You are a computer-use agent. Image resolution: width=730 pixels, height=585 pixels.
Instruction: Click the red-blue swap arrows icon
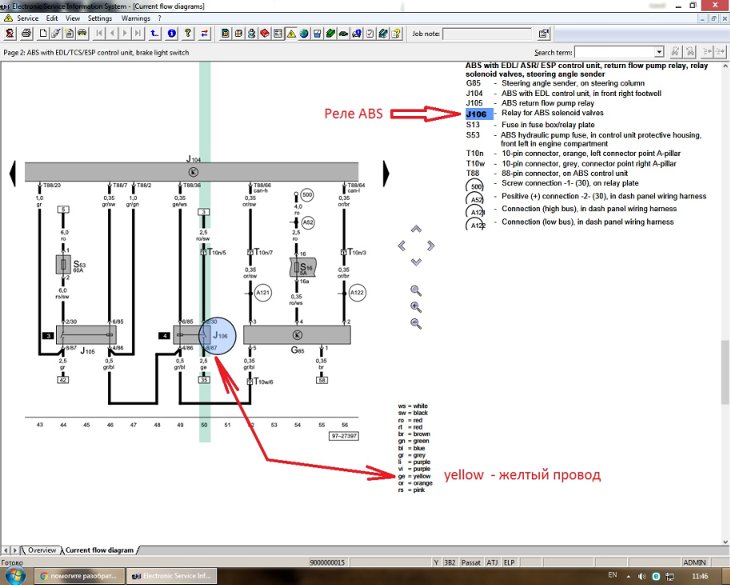[204, 34]
